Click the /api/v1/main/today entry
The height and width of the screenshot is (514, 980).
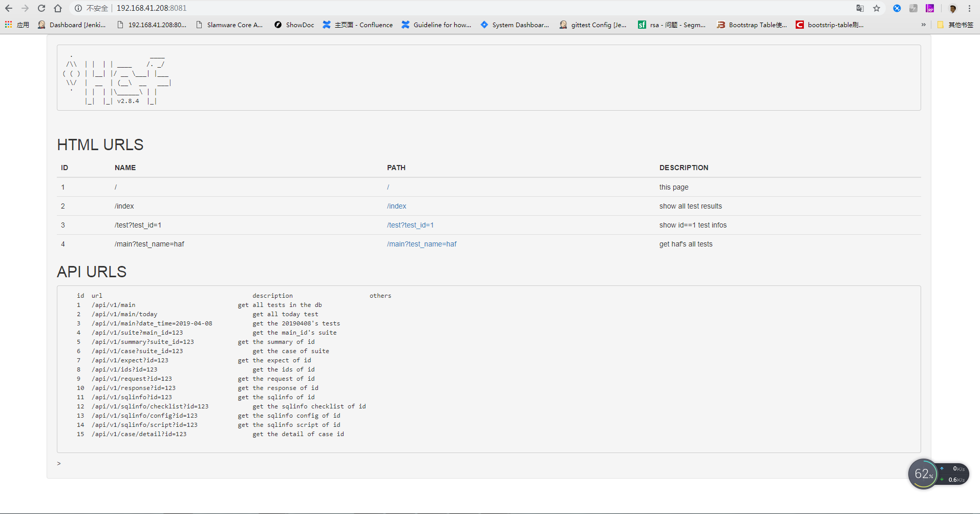point(124,314)
